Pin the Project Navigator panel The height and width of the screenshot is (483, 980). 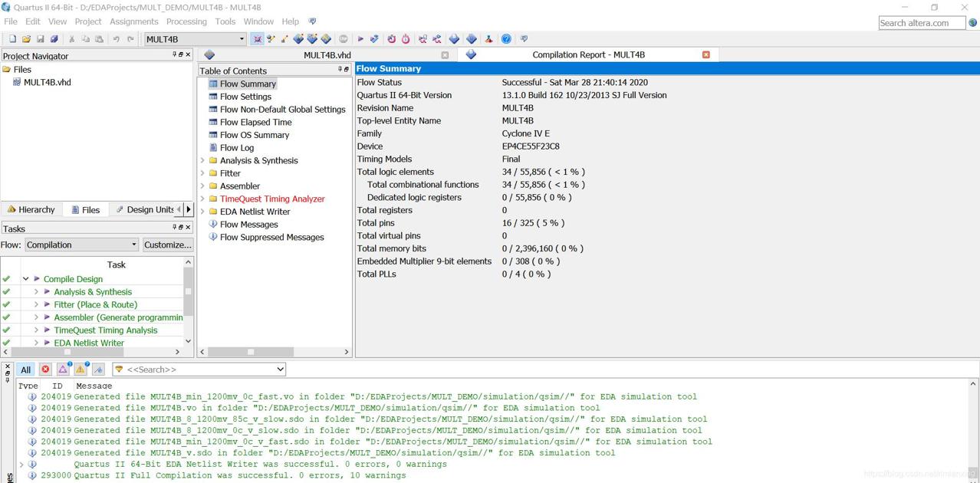(x=175, y=55)
